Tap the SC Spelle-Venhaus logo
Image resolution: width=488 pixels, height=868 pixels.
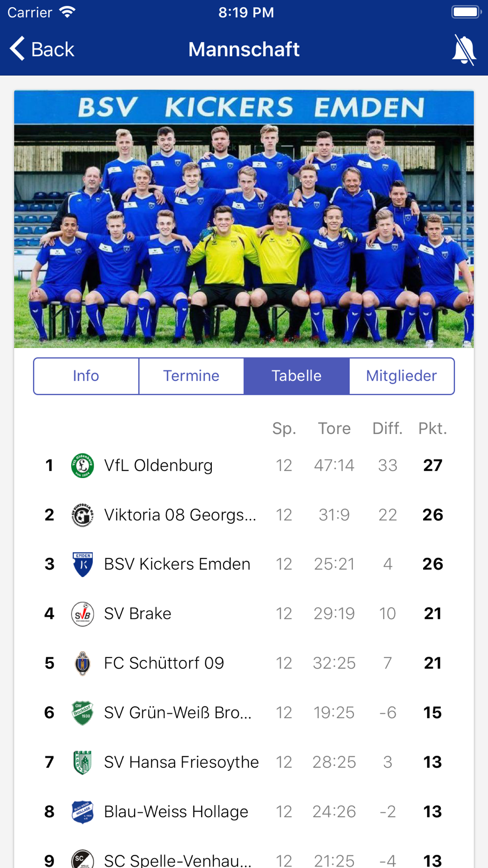click(x=82, y=859)
